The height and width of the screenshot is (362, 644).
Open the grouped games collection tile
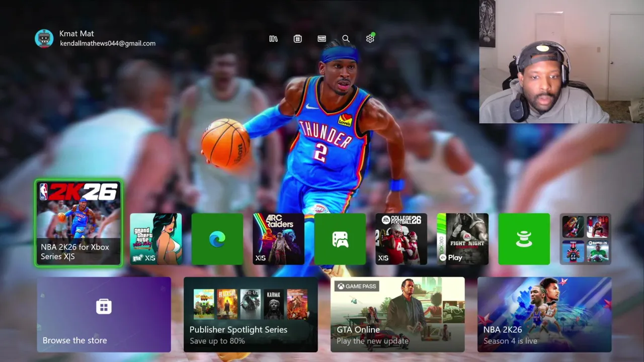tap(586, 239)
